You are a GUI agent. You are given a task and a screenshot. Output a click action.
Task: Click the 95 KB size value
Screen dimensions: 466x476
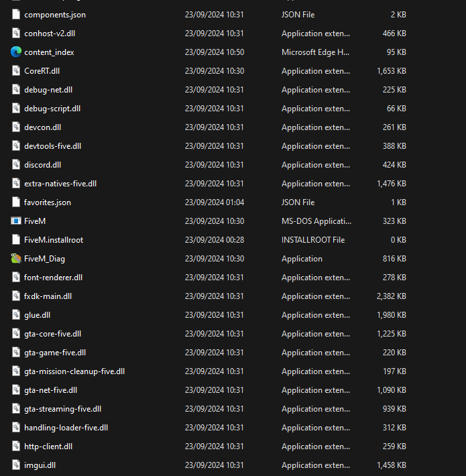[396, 52]
